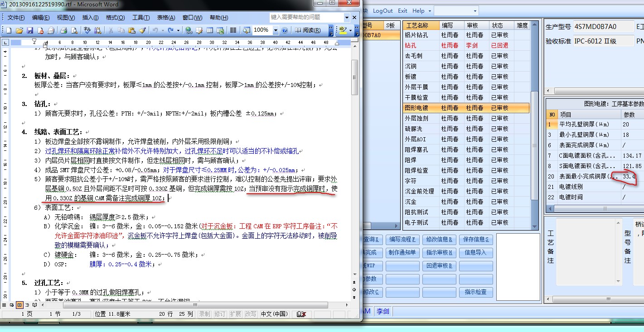
Task: Click the spelling status book icon in status bar
Action: [x=301, y=314]
